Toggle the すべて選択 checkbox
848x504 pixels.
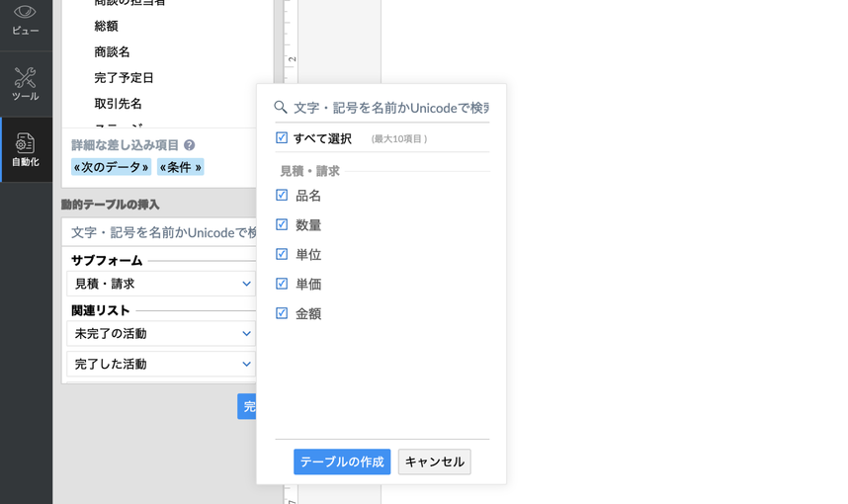(282, 138)
